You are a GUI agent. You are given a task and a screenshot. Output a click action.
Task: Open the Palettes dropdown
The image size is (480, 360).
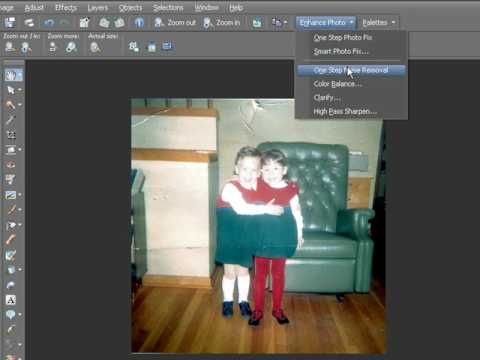point(379,23)
